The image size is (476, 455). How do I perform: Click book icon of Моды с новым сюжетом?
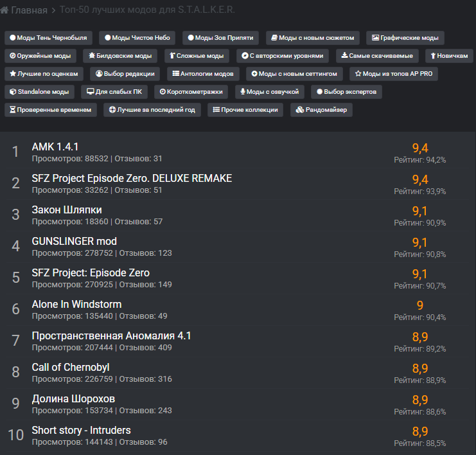point(274,38)
